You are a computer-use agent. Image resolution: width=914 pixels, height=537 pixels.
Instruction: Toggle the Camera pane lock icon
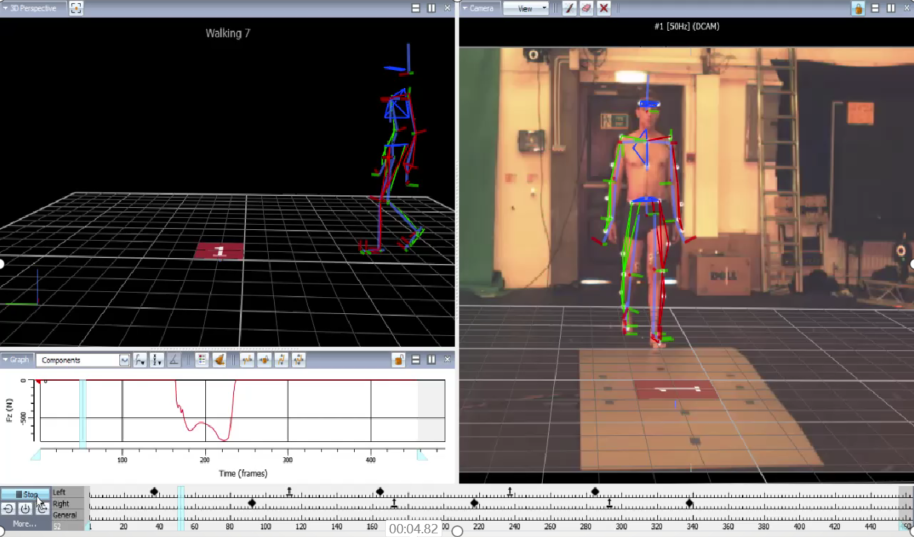click(x=858, y=8)
